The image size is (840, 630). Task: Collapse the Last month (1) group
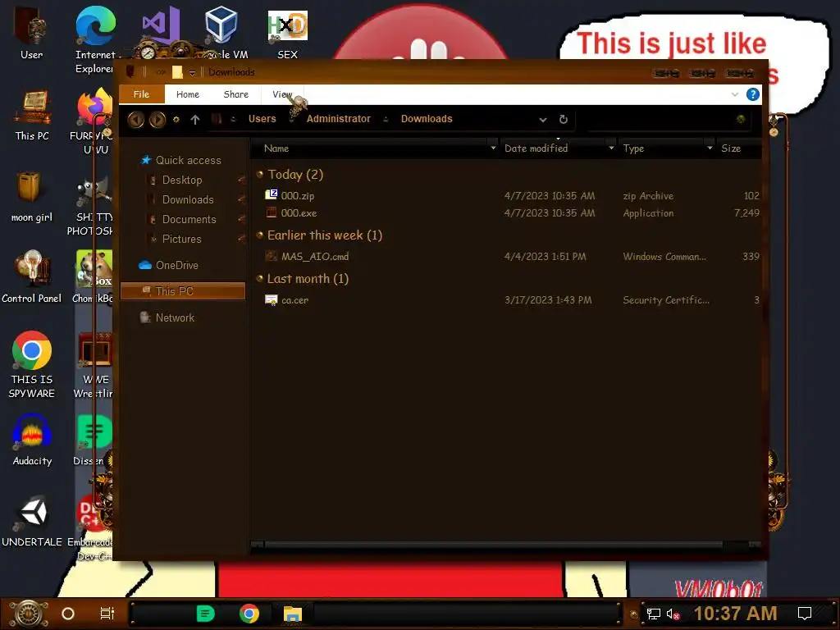[260, 278]
